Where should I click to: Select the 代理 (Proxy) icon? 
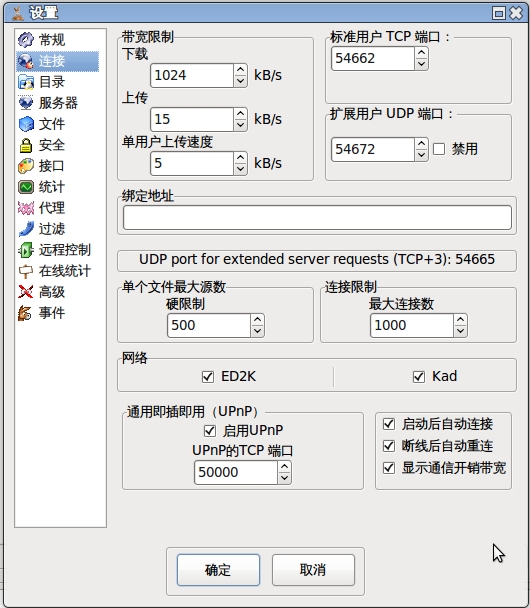[x=26, y=208]
